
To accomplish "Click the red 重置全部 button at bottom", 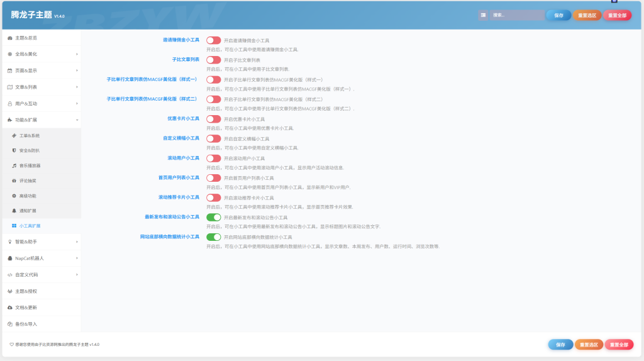I will [x=619, y=345].
